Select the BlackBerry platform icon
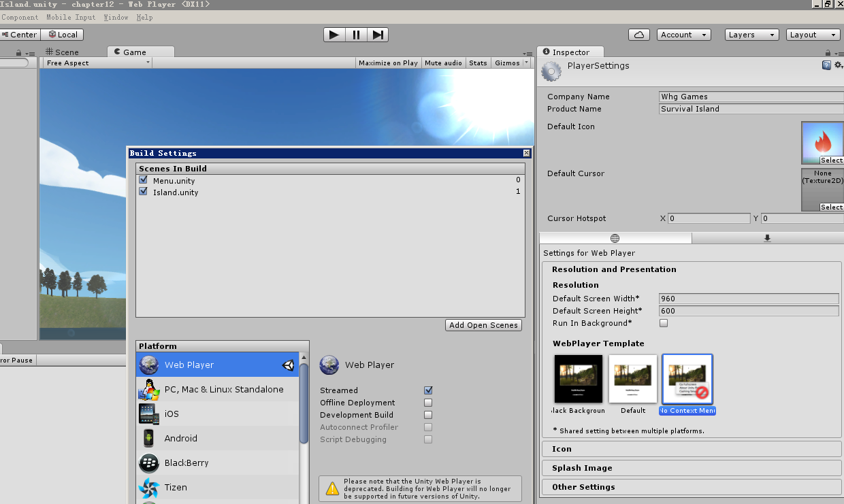This screenshot has width=844, height=504. point(149,463)
